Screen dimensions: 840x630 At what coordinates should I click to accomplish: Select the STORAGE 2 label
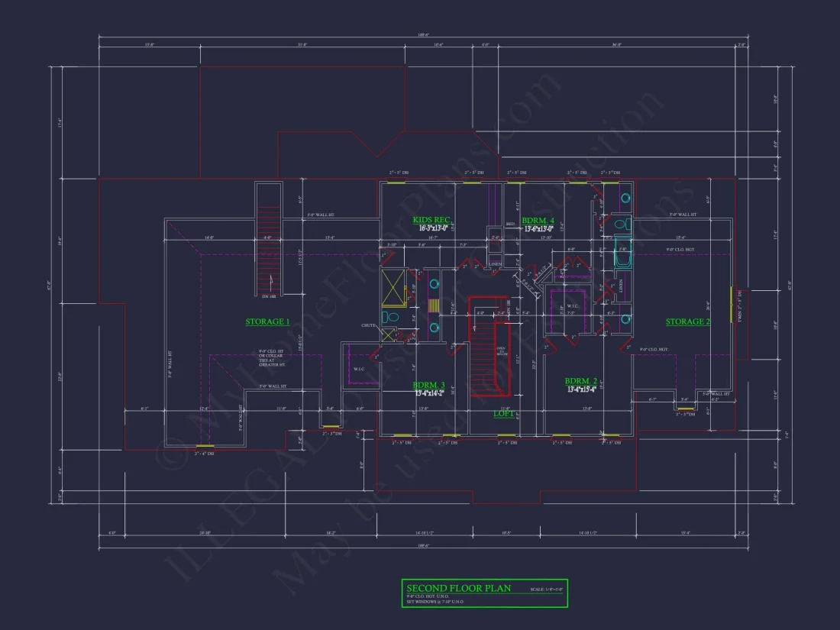point(687,321)
